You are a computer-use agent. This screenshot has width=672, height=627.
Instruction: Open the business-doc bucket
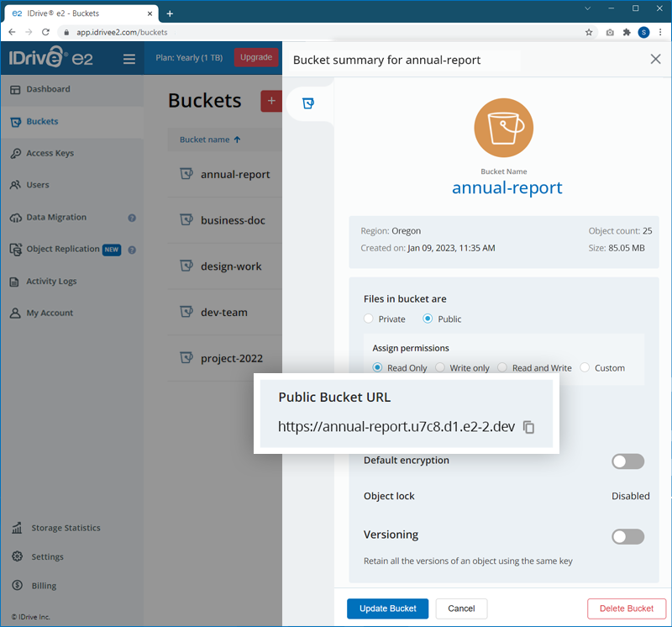click(x=233, y=220)
